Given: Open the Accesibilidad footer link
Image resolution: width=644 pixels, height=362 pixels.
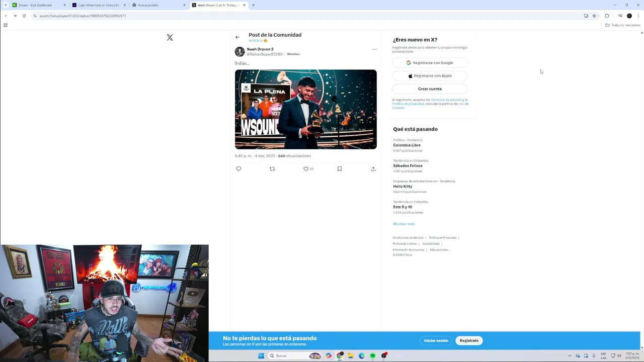Looking at the screenshot, I should pos(431,244).
